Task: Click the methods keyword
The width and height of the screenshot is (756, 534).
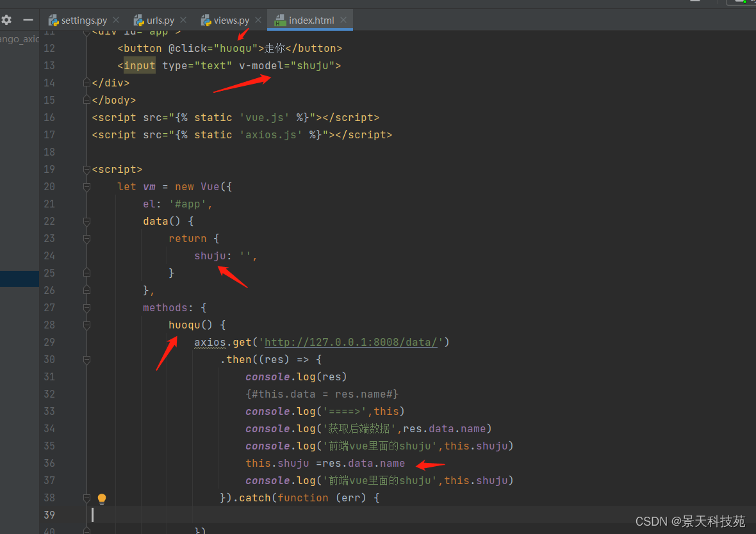Action: click(x=165, y=308)
